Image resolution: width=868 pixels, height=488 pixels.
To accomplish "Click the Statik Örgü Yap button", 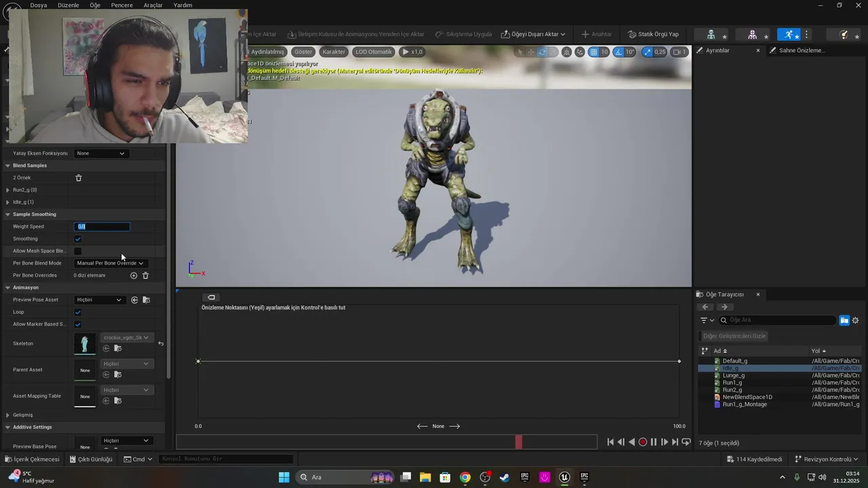I will click(x=653, y=34).
